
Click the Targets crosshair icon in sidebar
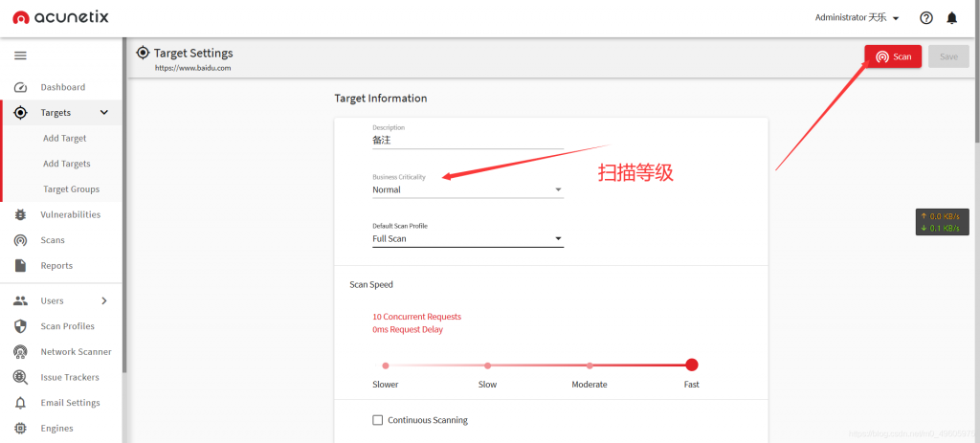pos(21,113)
